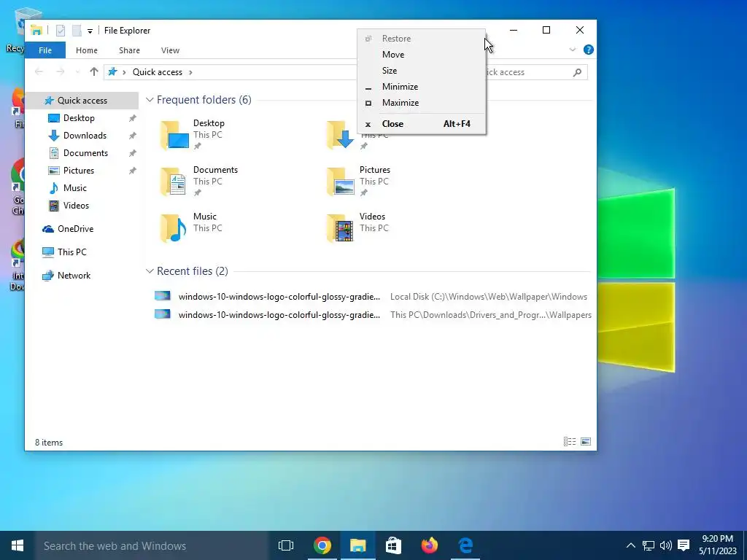Select Quick access in the navigation pane
747x560 pixels.
[82, 101]
